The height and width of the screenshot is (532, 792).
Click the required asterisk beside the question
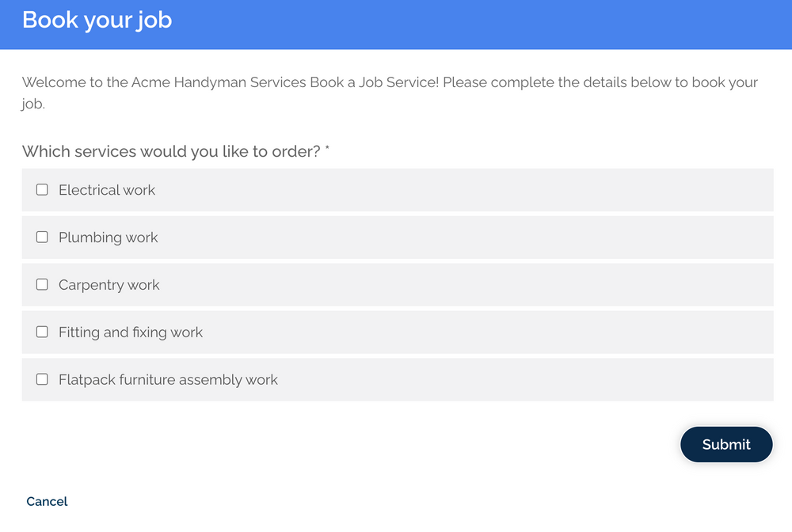pos(327,149)
